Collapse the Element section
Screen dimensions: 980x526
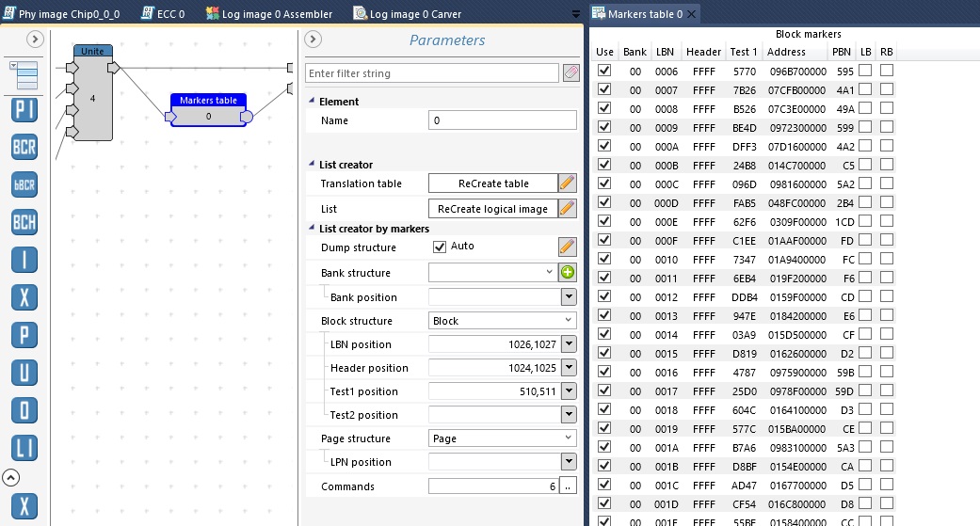[312, 101]
